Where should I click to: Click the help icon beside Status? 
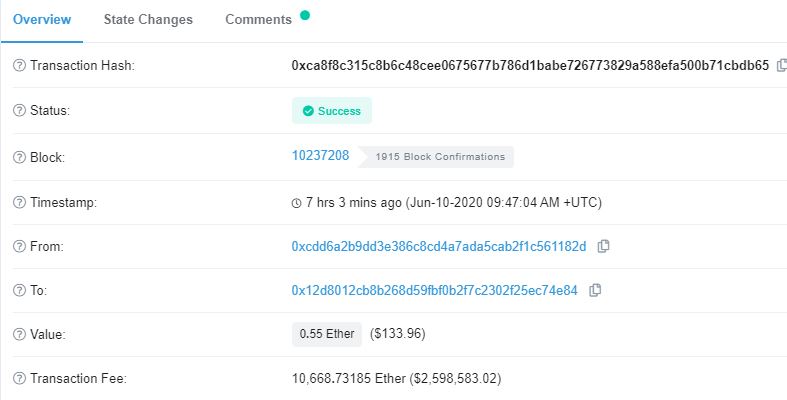point(19,110)
